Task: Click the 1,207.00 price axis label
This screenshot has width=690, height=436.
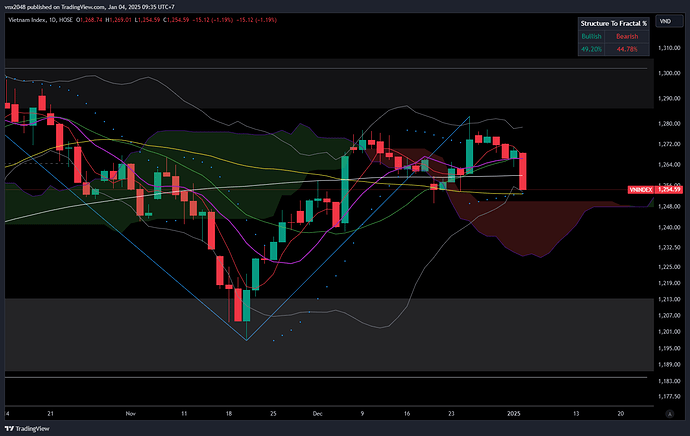Action: pos(669,315)
